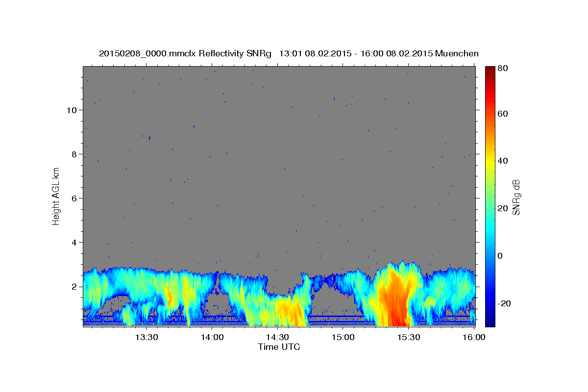Click the SNRg colorbar gradient

pyautogui.click(x=490, y=196)
